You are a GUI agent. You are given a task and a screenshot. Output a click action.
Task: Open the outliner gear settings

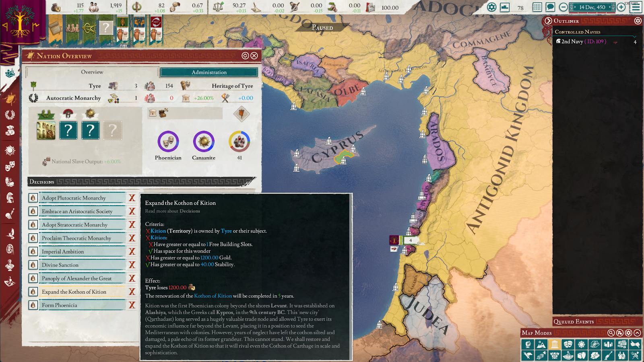pos(638,21)
